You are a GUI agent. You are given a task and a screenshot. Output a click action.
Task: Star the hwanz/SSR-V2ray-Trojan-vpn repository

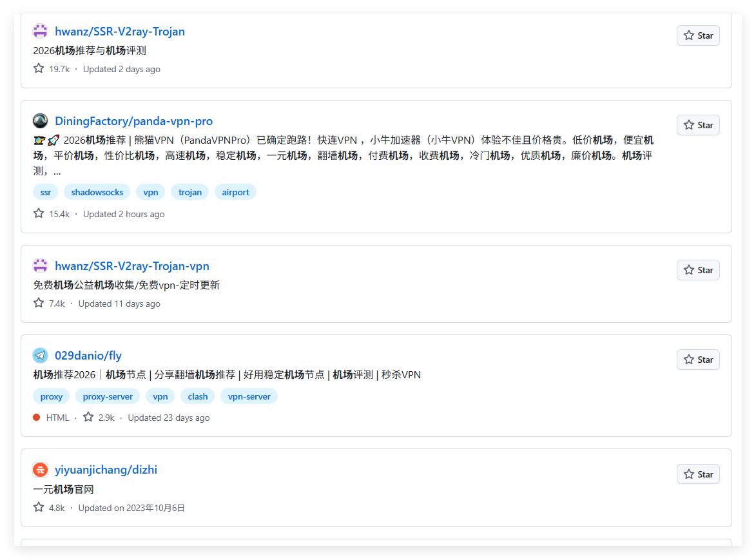tap(698, 271)
